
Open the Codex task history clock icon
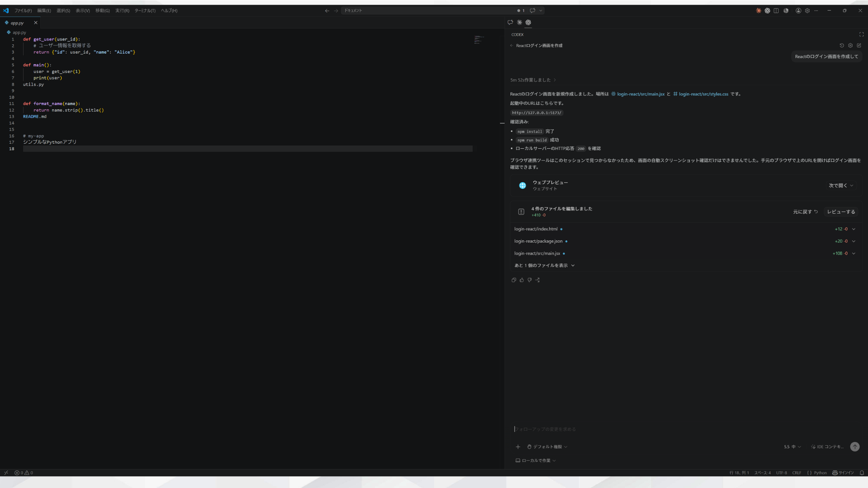842,46
